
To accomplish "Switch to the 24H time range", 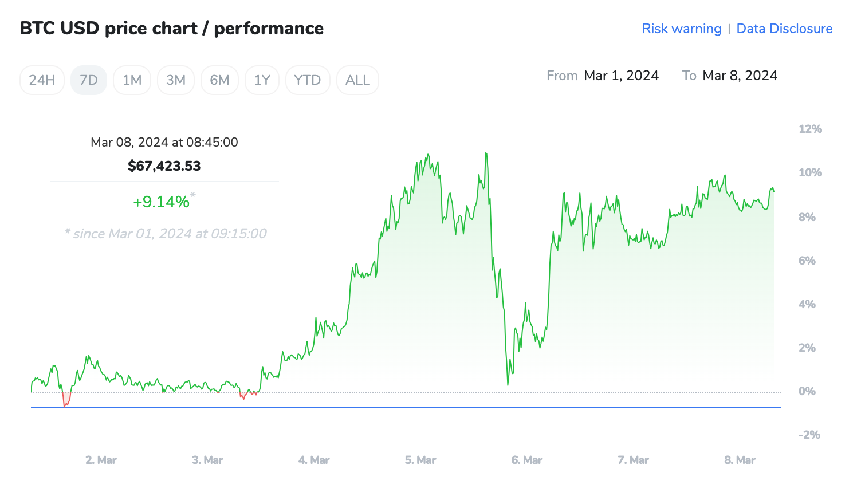I will [x=41, y=80].
